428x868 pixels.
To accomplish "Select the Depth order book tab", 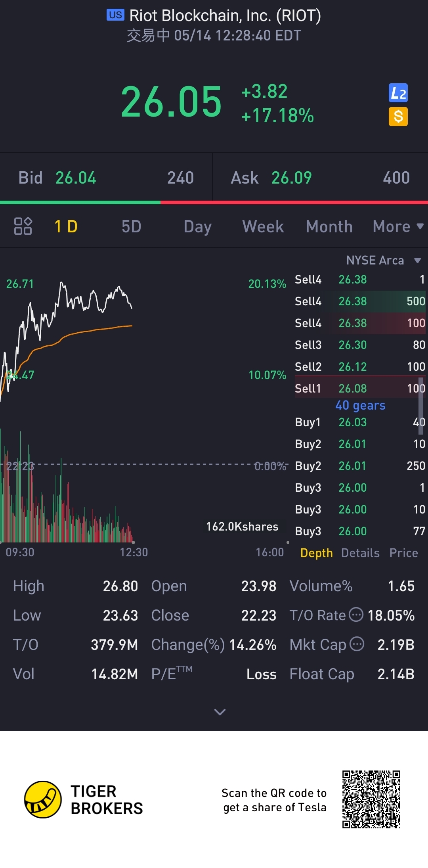I will 316,553.
